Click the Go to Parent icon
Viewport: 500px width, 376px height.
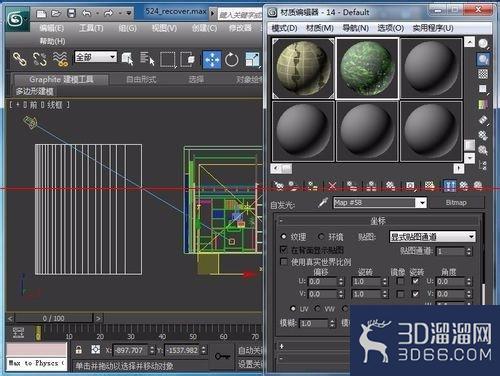[464, 186]
